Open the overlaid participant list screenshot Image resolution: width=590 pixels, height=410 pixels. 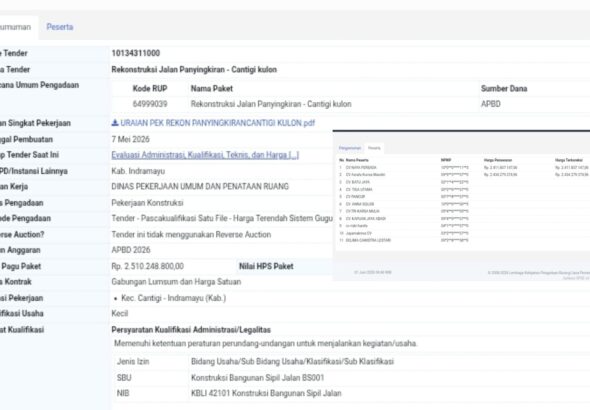pos(461,205)
